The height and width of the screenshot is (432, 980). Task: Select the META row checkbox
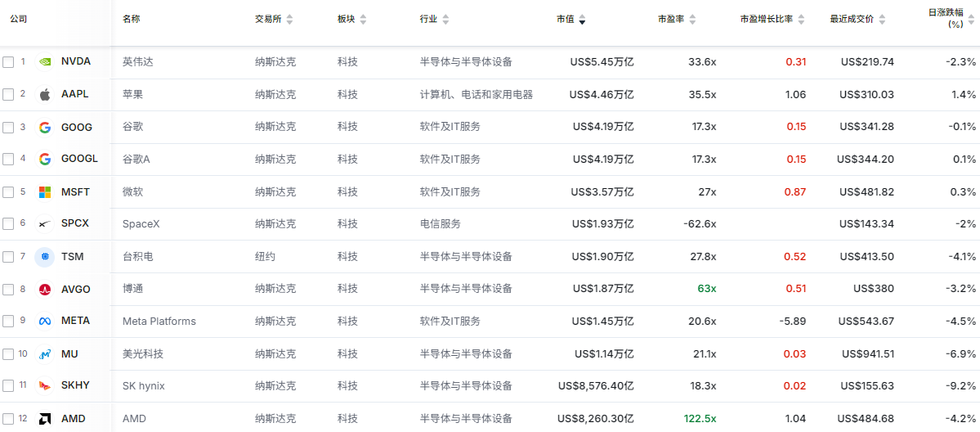coord(8,322)
